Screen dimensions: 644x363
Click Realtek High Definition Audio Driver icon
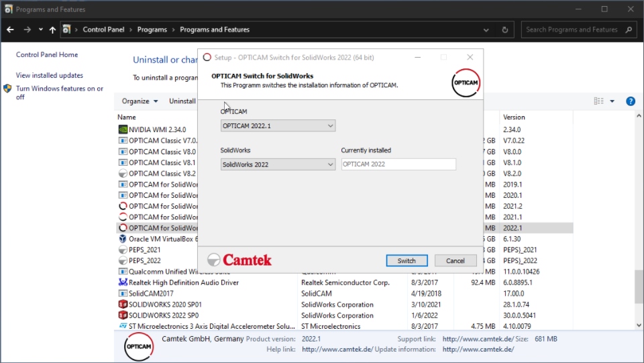[x=123, y=282]
